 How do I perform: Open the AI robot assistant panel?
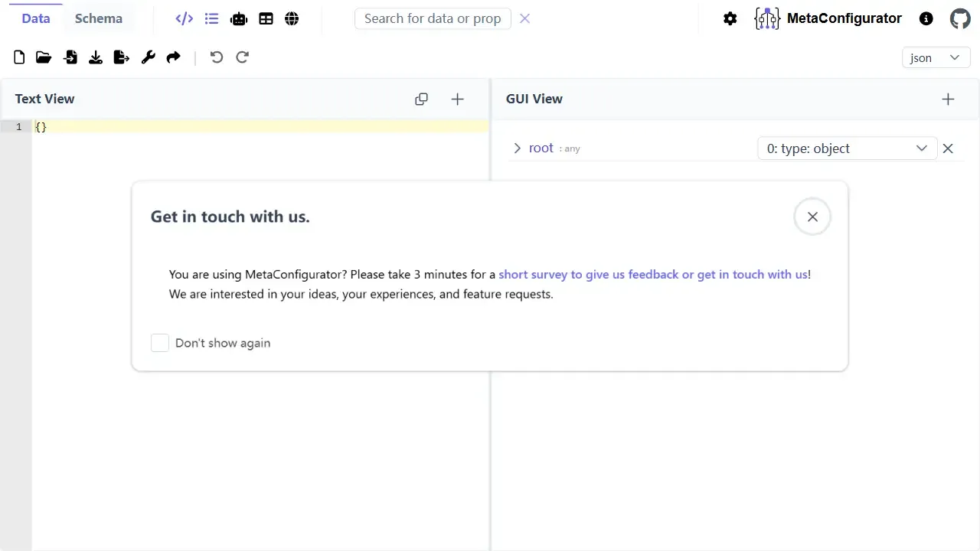pyautogui.click(x=239, y=18)
